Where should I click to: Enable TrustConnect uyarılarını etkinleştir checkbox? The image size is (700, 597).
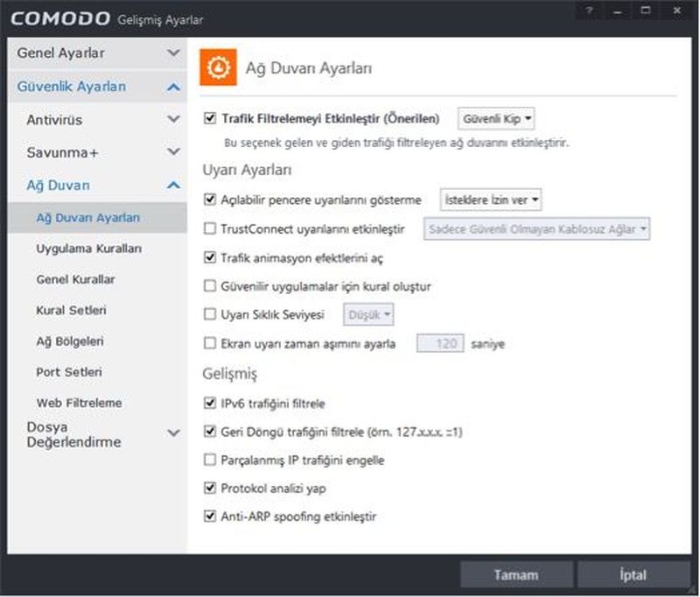(x=209, y=229)
